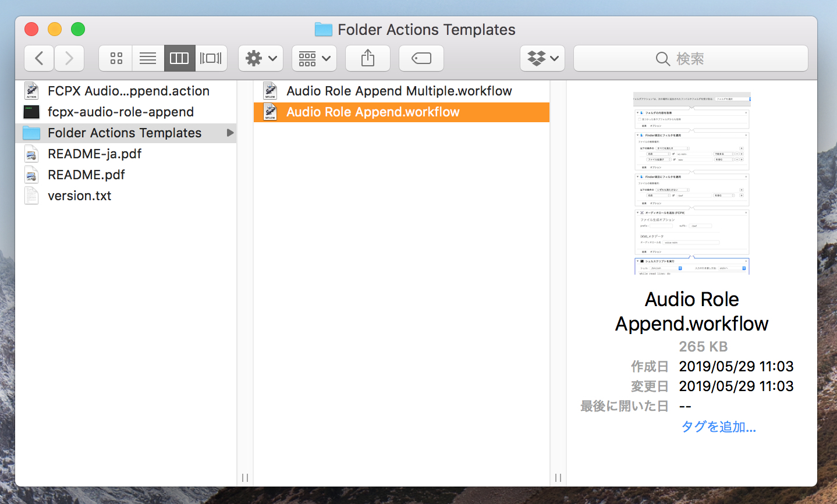Click the folder icon in title bar
The image size is (837, 504).
323,29
